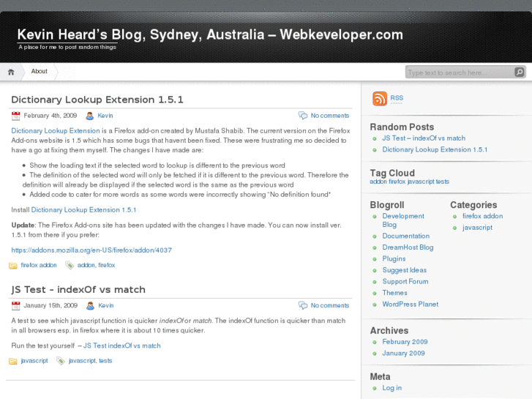Open the javascript category under the JS Test post
Image resolution: width=532 pixels, height=399 pixels.
pyautogui.click(x=34, y=361)
